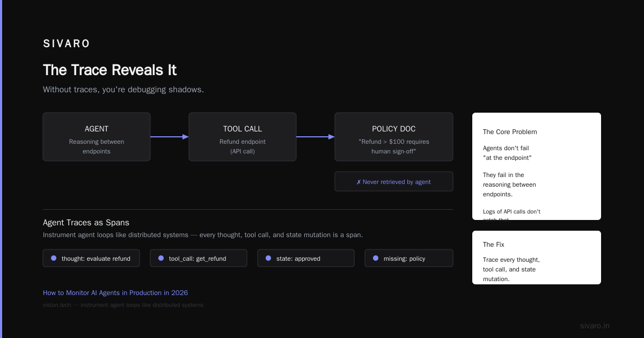644x338 pixels.
Task: Click the SIVARO logo text
Action: pyautogui.click(x=67, y=44)
